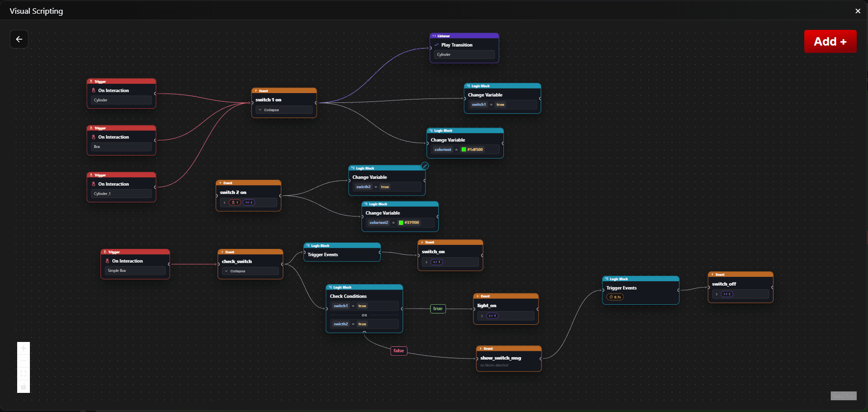Click the edit pencil on switch2 Change Variable
Screen dimensions: 868x412
(x=425, y=166)
